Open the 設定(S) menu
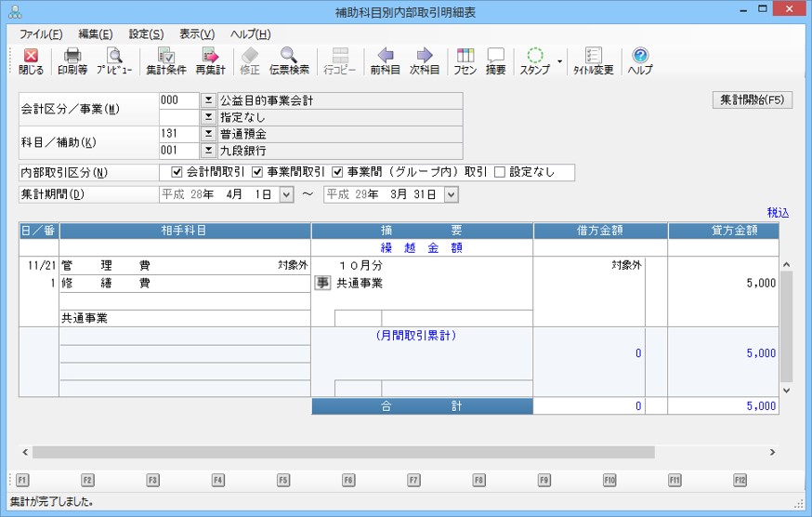812x517 pixels. [146, 34]
